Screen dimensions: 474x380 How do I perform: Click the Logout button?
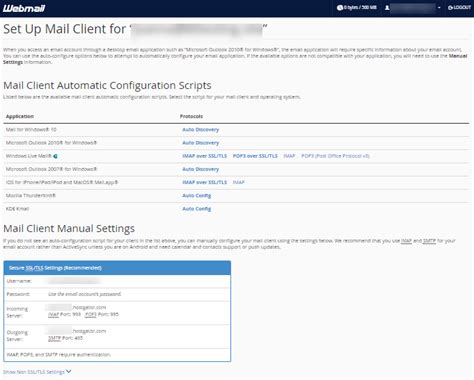[x=459, y=7]
